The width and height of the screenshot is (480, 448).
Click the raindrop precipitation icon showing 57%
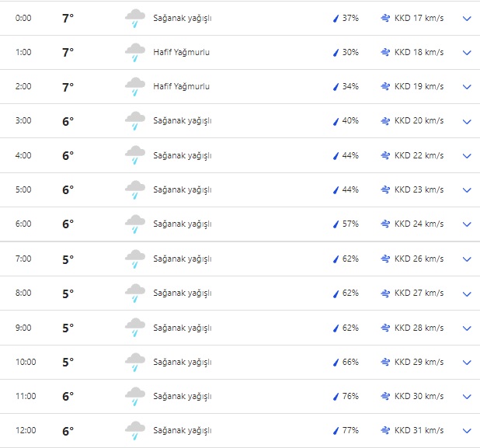336,224
